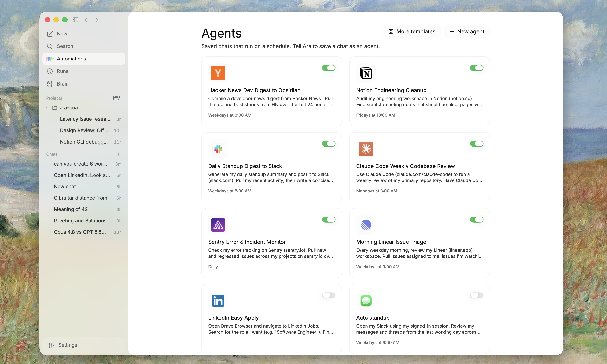Image resolution: width=607 pixels, height=364 pixels.
Task: Click the Linear logo icon
Action: (366, 225)
